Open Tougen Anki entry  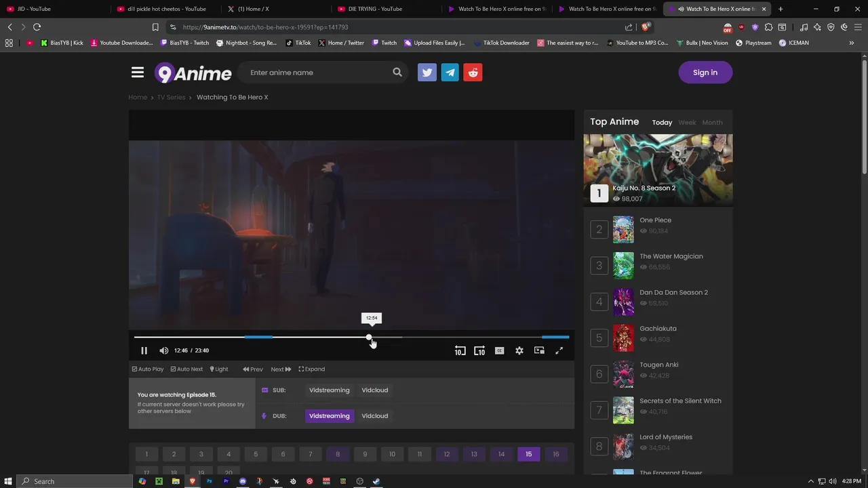tap(659, 365)
